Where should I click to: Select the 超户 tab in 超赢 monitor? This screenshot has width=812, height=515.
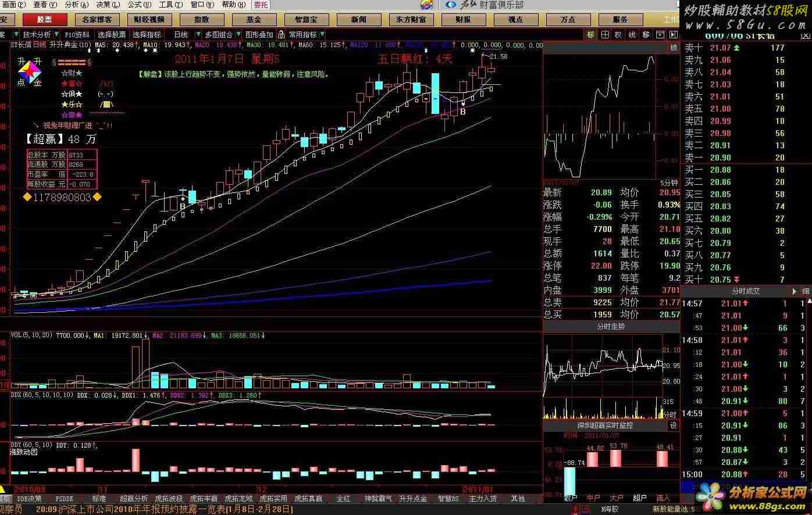[x=640, y=498]
